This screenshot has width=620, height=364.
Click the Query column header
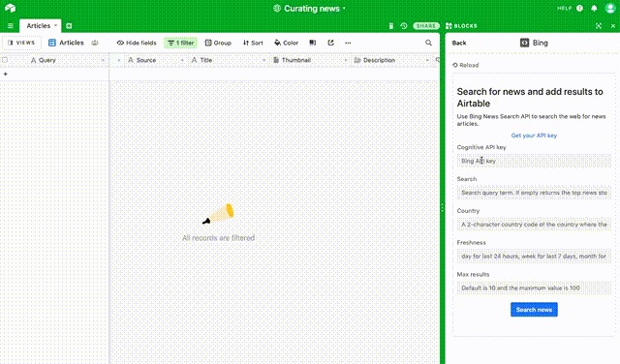tap(54, 60)
